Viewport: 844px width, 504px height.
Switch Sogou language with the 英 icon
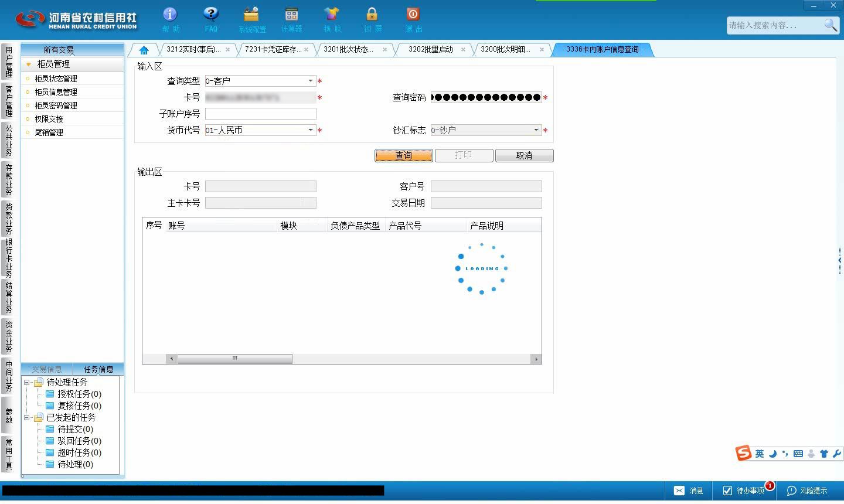[760, 454]
